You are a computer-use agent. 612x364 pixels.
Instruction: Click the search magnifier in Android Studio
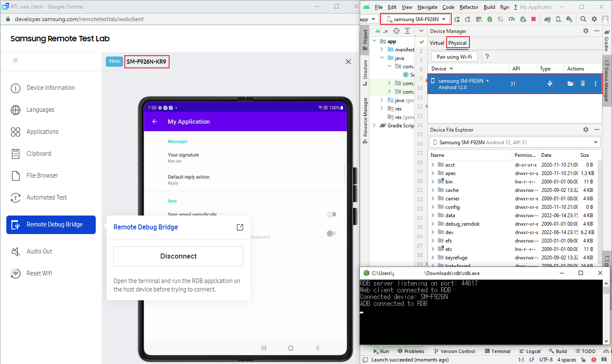click(x=583, y=19)
